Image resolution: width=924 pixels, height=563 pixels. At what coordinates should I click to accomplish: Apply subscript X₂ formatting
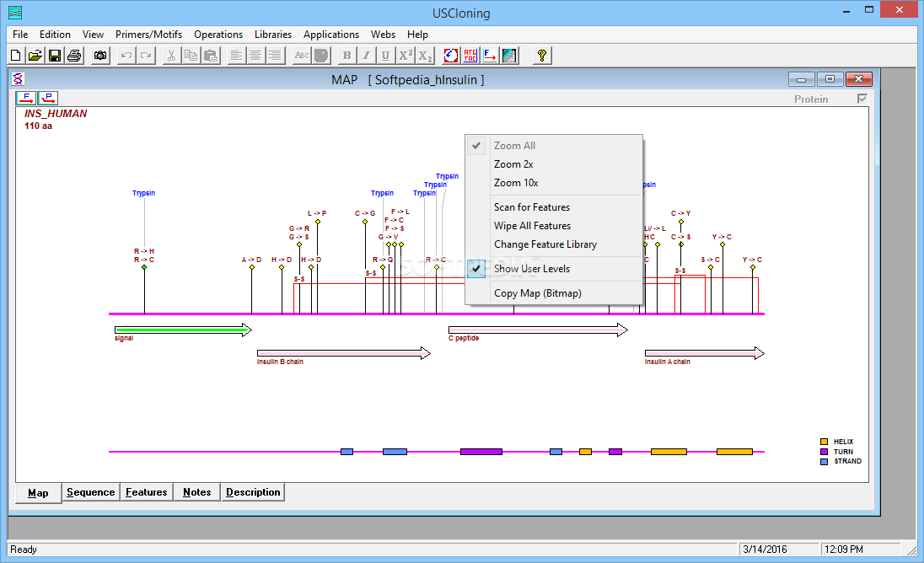[425, 56]
